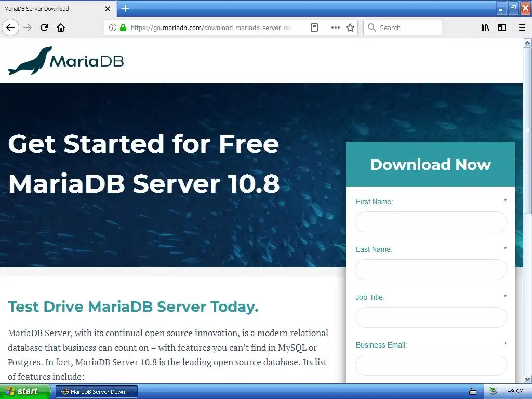
Task: Click the First Name input field
Action: pos(431,222)
